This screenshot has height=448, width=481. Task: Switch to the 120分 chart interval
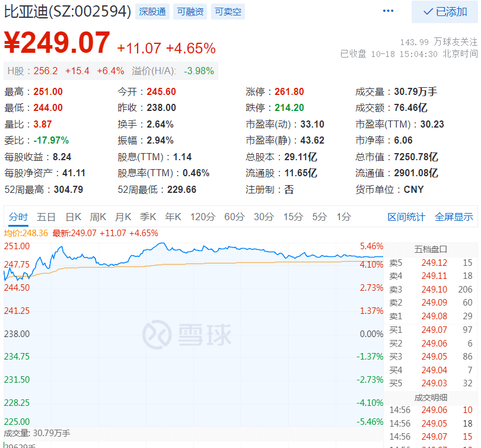(x=203, y=217)
